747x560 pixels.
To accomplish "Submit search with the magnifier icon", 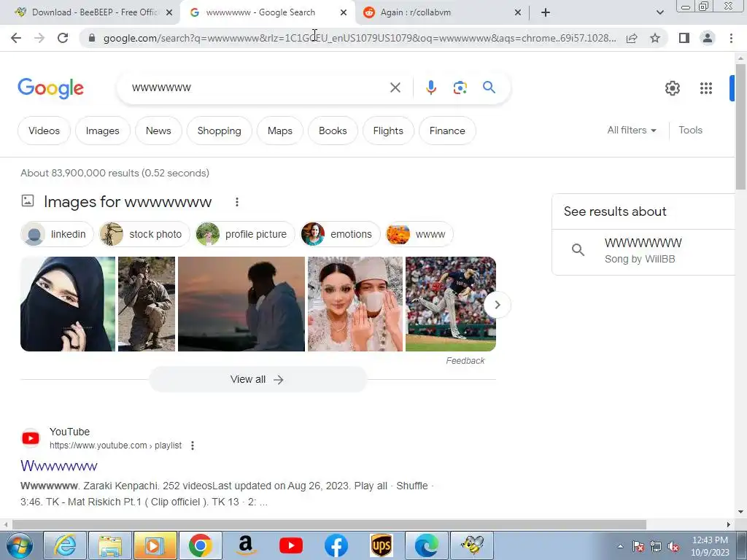I will click(489, 87).
